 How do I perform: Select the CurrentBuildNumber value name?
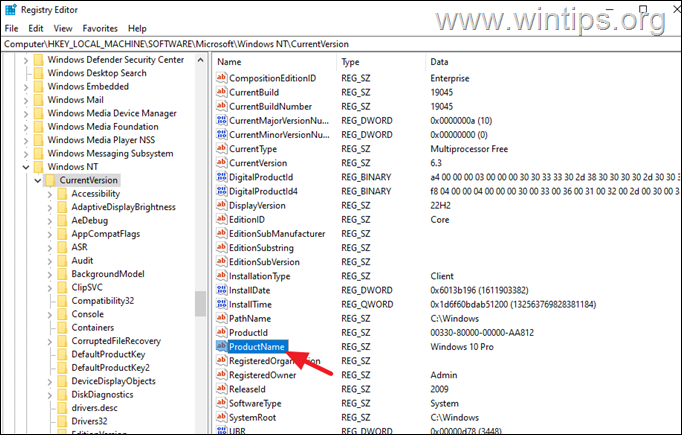pos(270,106)
